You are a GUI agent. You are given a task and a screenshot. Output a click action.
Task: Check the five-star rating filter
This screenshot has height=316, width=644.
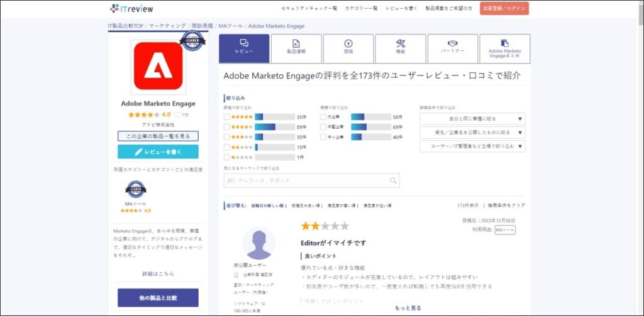[x=226, y=117]
